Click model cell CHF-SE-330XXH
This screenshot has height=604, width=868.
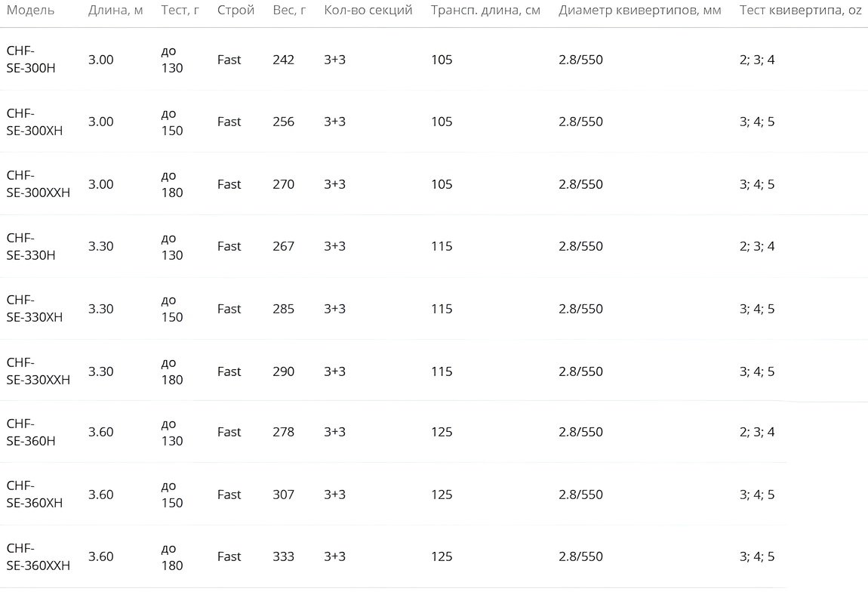[38, 371]
